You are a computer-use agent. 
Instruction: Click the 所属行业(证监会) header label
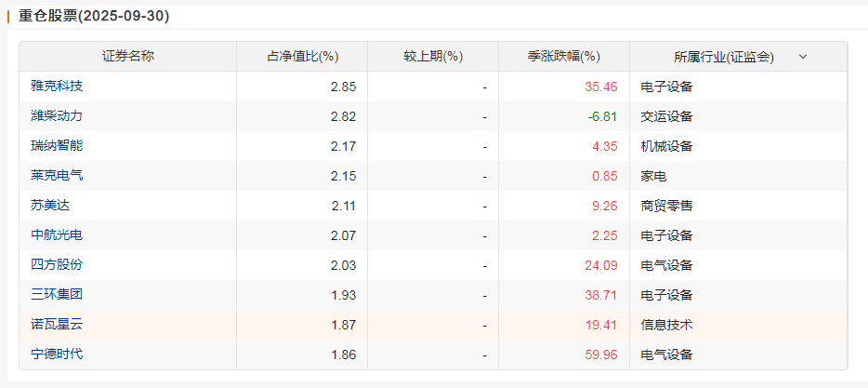point(724,57)
